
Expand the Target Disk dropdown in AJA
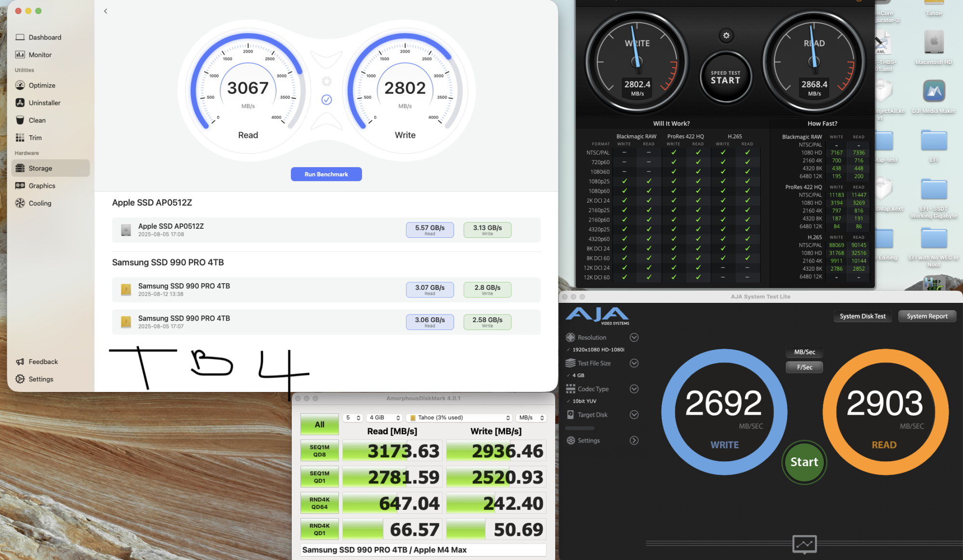(x=634, y=415)
